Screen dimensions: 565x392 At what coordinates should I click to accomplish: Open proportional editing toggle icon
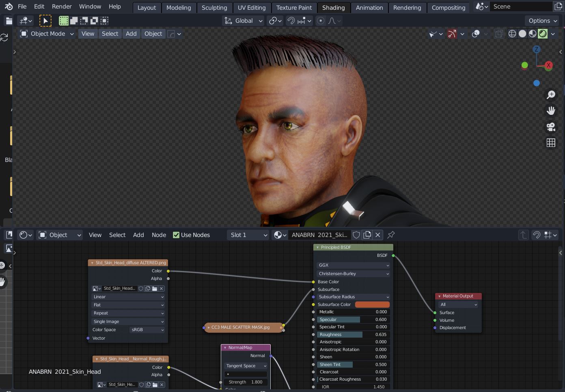coord(321,21)
